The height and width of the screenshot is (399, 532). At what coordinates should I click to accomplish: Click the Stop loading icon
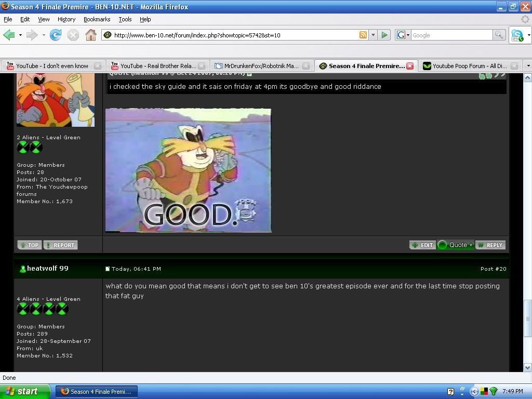pyautogui.click(x=73, y=35)
